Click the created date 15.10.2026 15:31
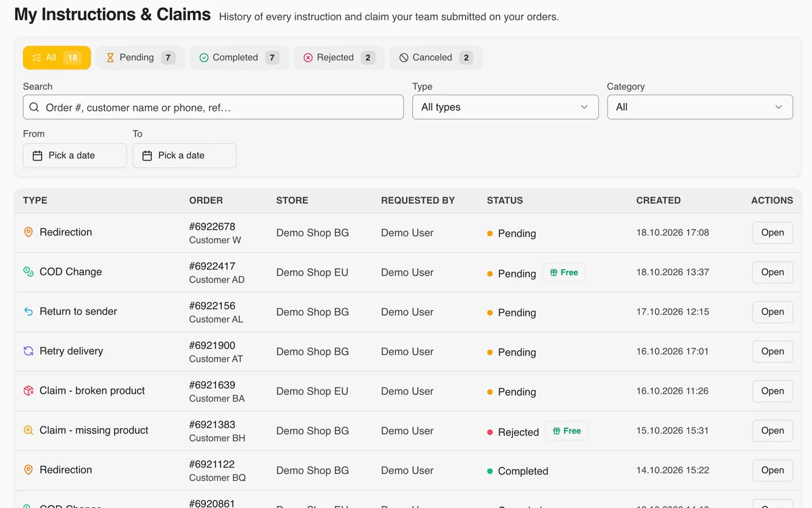Viewport: 812px width, 508px height. [673, 431]
